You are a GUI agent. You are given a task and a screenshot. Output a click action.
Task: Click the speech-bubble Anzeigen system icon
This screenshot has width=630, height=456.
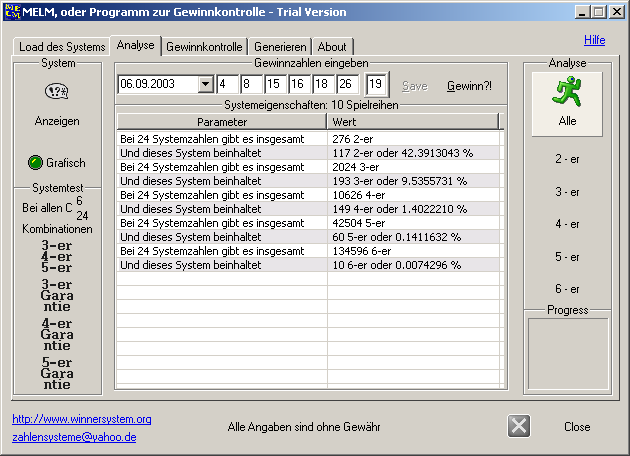56,92
